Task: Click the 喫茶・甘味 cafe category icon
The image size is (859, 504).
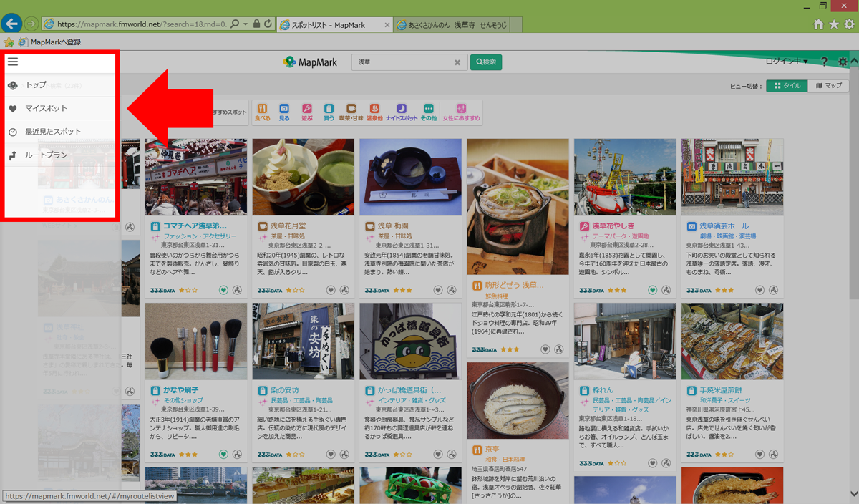Action: (351, 112)
